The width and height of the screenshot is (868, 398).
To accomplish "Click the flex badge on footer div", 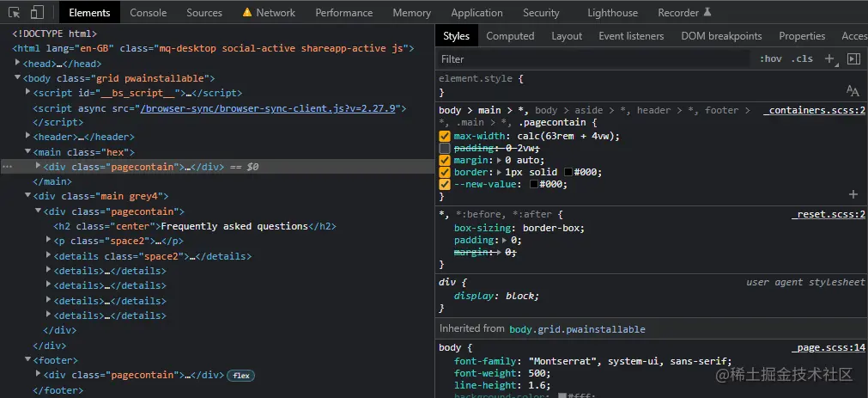I will [x=240, y=376].
